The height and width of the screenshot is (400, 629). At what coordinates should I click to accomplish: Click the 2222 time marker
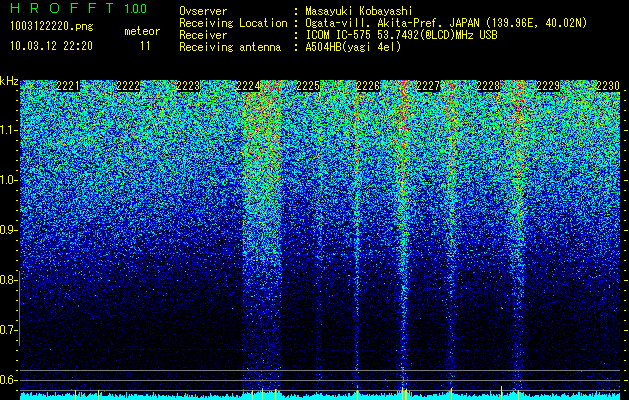(128, 86)
